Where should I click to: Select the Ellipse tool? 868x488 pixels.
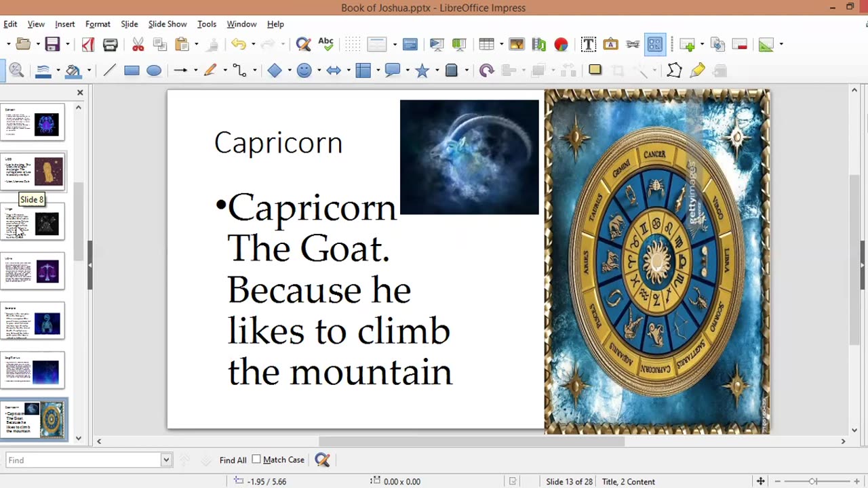point(154,70)
